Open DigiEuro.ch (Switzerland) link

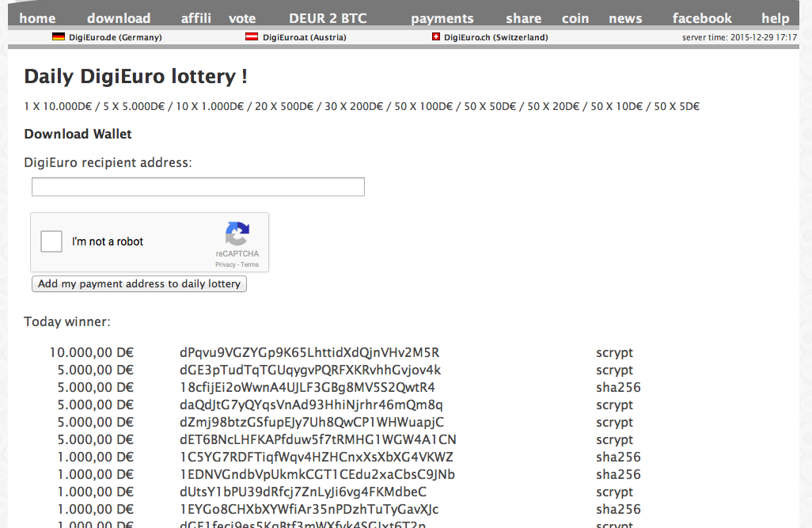pos(495,37)
